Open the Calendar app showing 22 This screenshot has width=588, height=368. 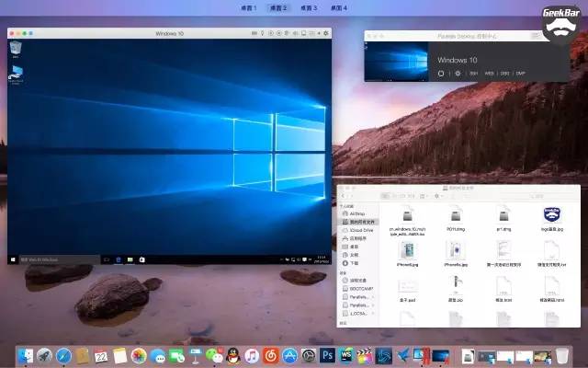(x=101, y=356)
